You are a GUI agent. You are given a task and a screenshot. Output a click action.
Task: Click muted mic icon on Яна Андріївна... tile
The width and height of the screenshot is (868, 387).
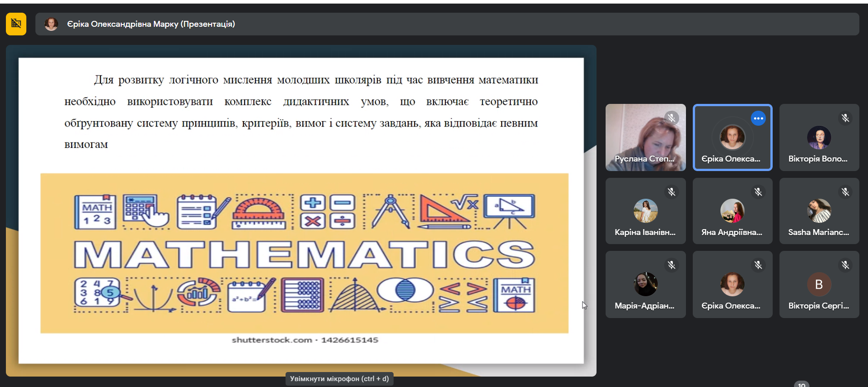[758, 192]
